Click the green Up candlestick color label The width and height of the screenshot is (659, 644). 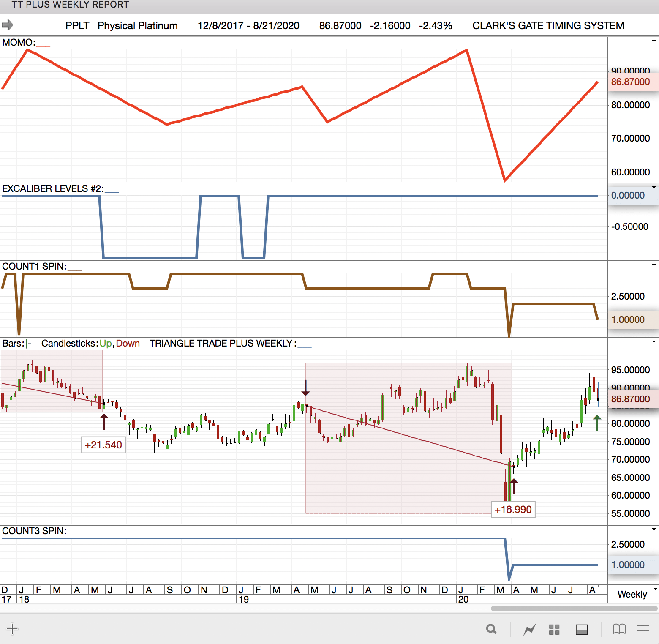106,343
